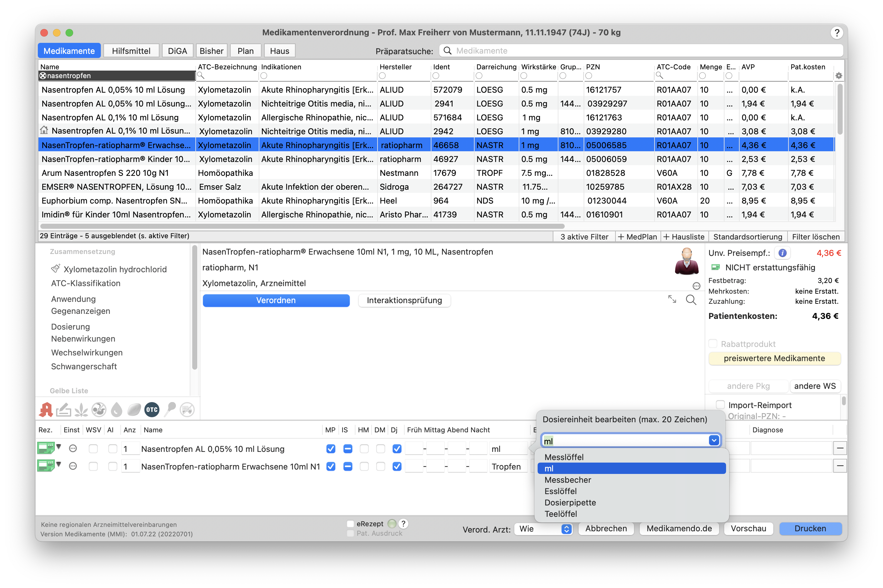Click green recipe form icon for Nasentropfen AL row
This screenshot has width=883, height=588.
tap(46, 448)
